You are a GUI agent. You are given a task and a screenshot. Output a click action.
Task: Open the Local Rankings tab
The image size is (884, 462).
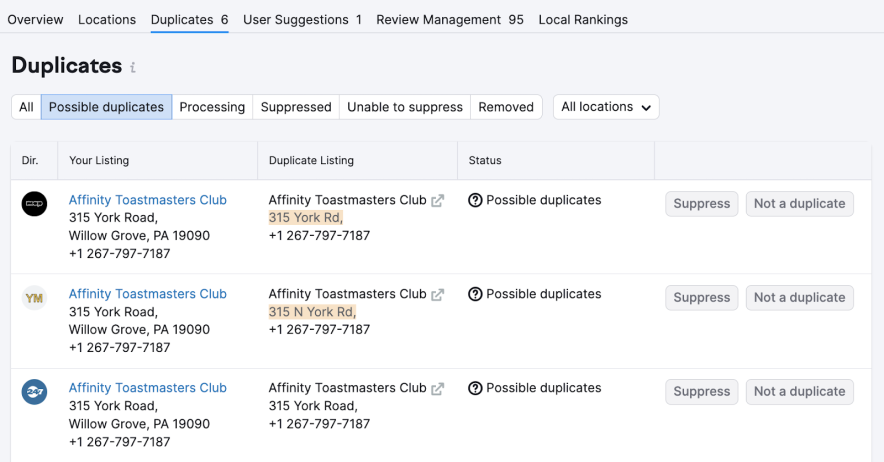(583, 20)
